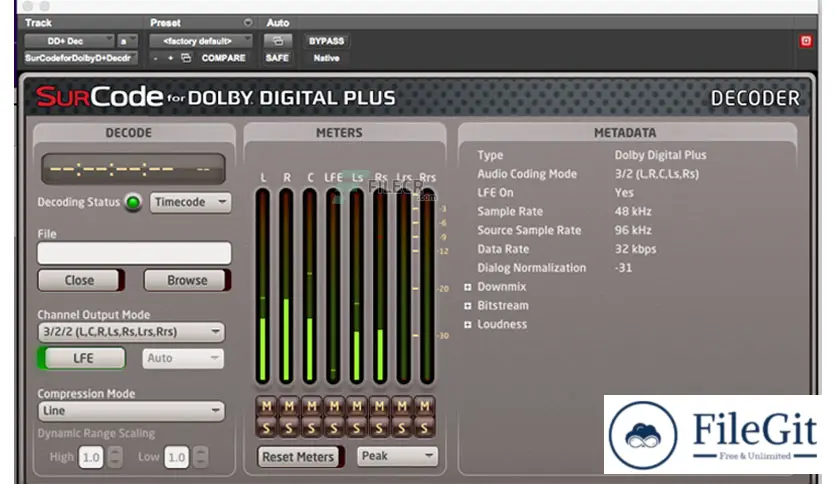This screenshot has width=836, height=484.
Task: Click the Decoding Status green indicator
Action: click(x=133, y=202)
